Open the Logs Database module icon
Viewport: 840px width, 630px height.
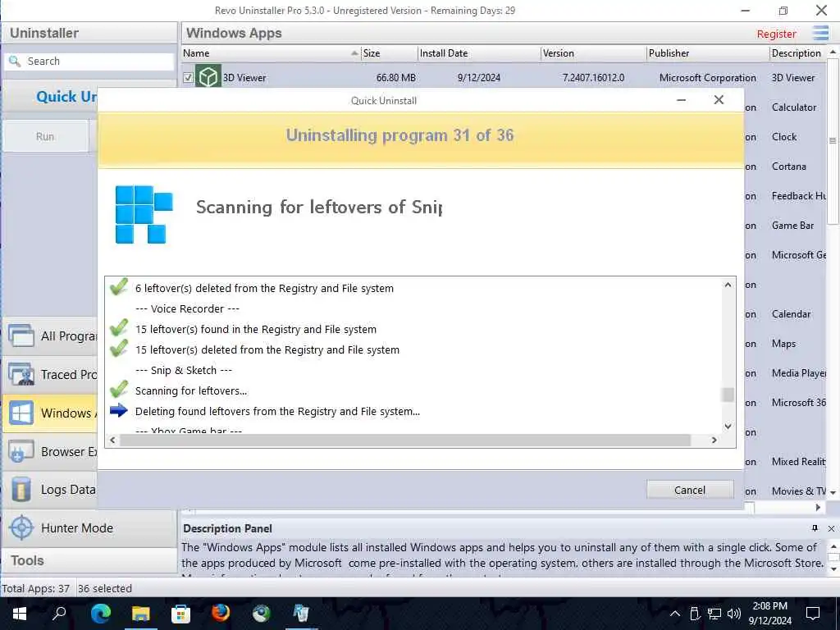point(21,490)
